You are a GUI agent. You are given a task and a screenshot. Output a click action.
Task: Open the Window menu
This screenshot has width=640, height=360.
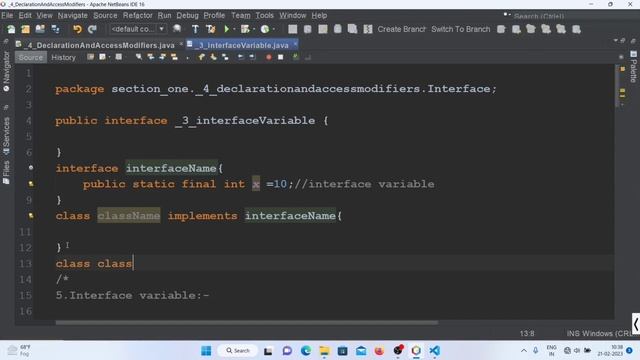(292, 16)
